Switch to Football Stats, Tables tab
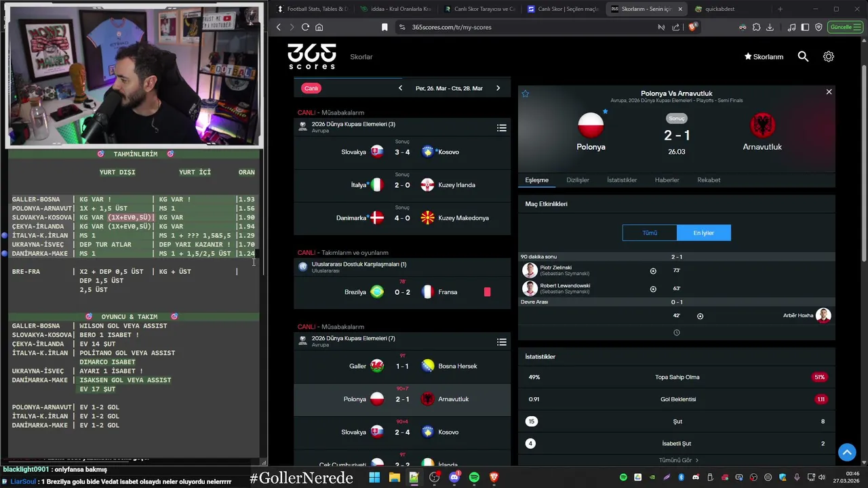This screenshot has width=868, height=488. [x=313, y=9]
